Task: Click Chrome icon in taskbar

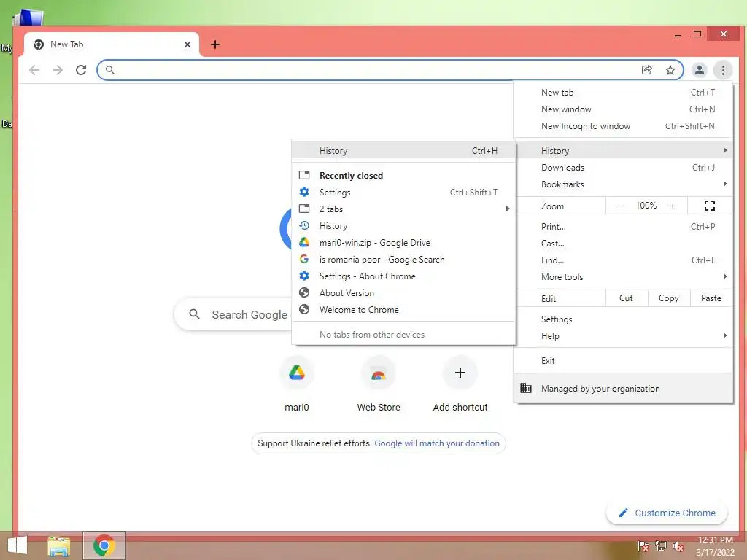Action: point(104,545)
